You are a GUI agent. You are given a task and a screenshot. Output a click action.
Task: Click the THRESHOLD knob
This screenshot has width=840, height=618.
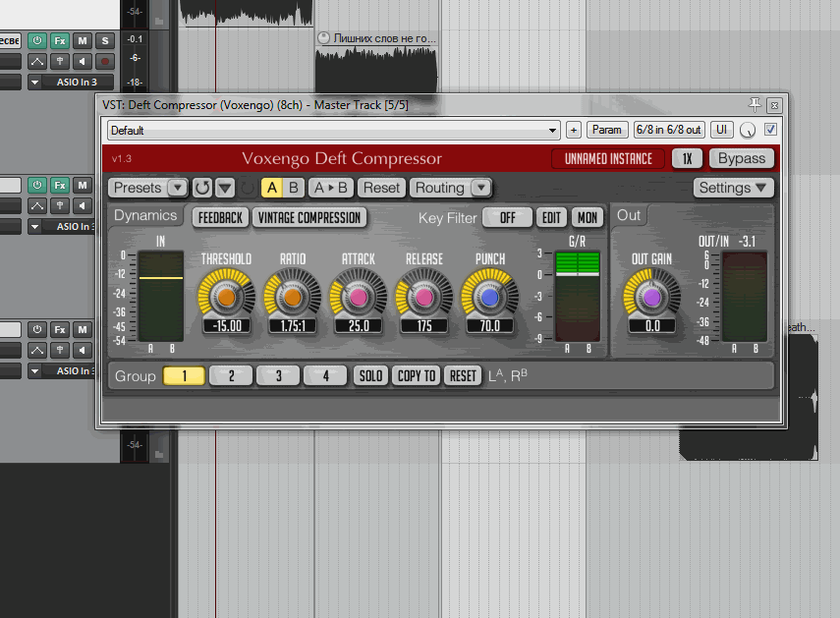[226, 298]
